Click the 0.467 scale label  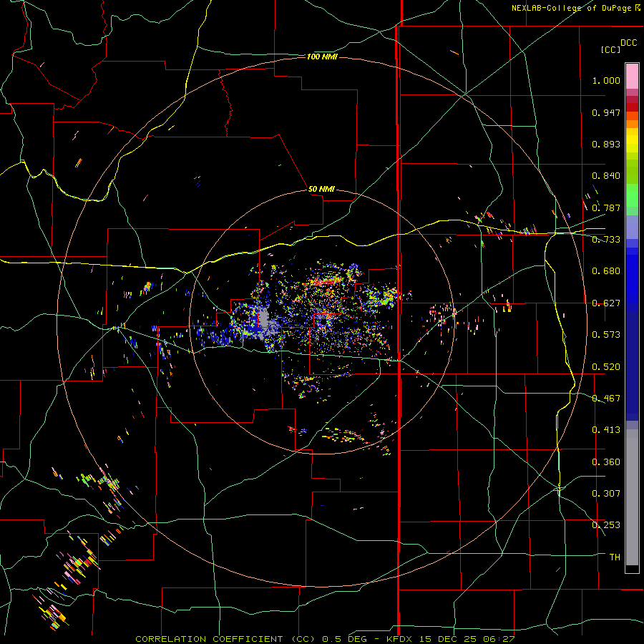[606, 399]
